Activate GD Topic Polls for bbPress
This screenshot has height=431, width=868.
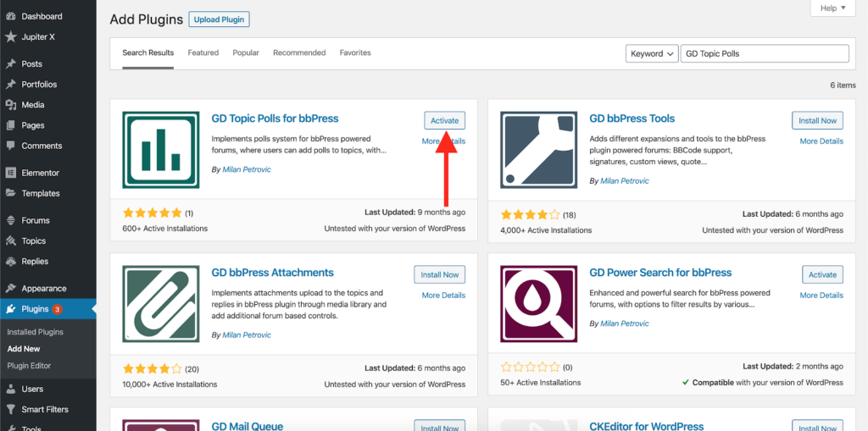pos(444,120)
